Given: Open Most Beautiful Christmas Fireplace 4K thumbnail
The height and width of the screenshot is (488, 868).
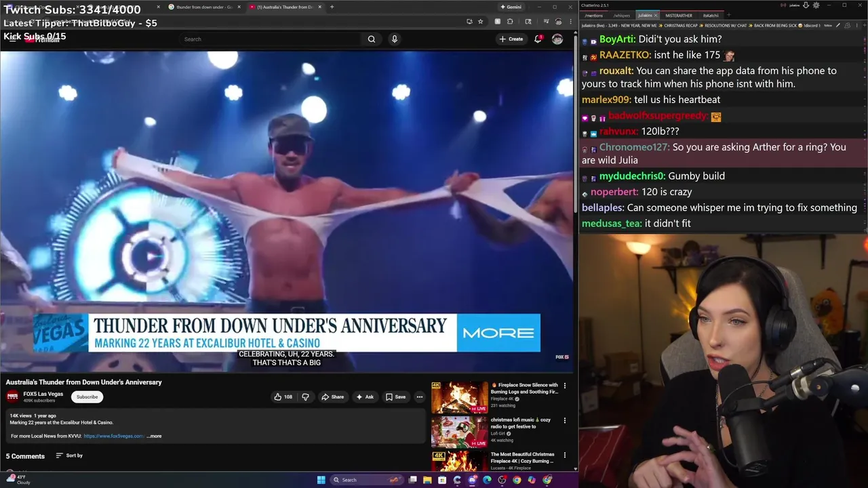Looking at the screenshot, I should tap(459, 462).
